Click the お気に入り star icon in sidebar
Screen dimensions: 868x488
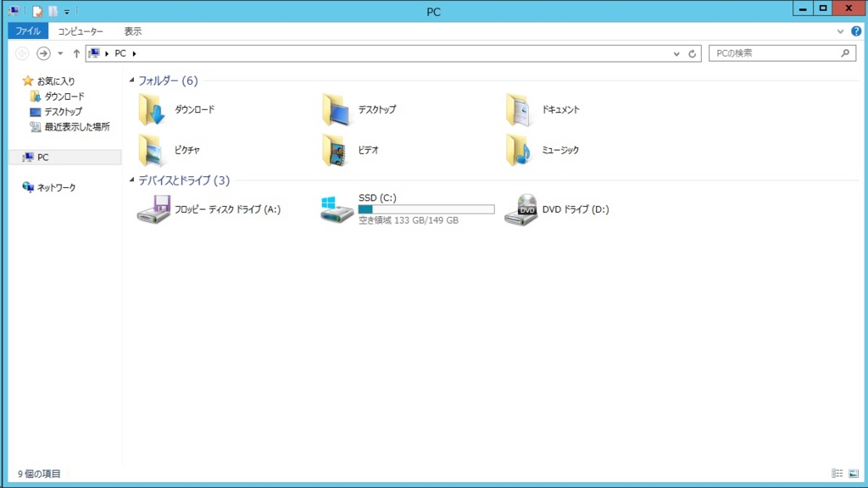[28, 80]
